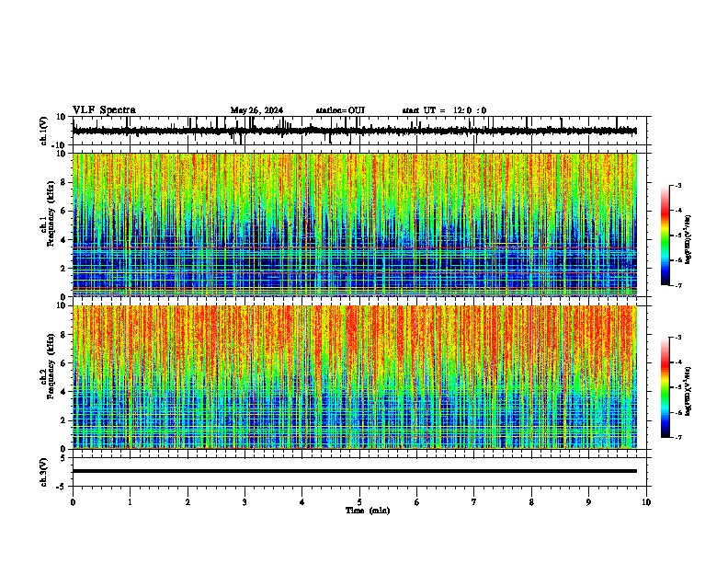The width and height of the screenshot is (728, 563).
Task: Click the ch.1 spectrogram color scale bar
Action: (665, 236)
